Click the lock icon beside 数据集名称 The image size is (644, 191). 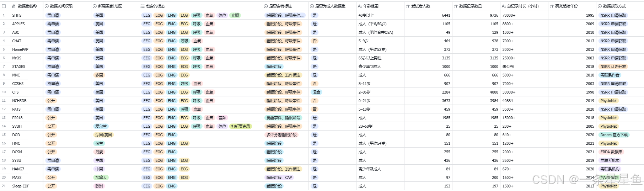click(x=14, y=6)
